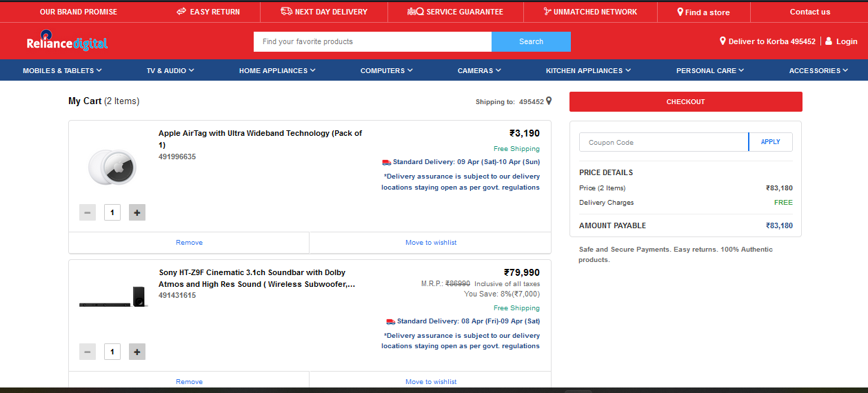Apply the coupon code
Viewport: 868px width, 393px height.
771,142
